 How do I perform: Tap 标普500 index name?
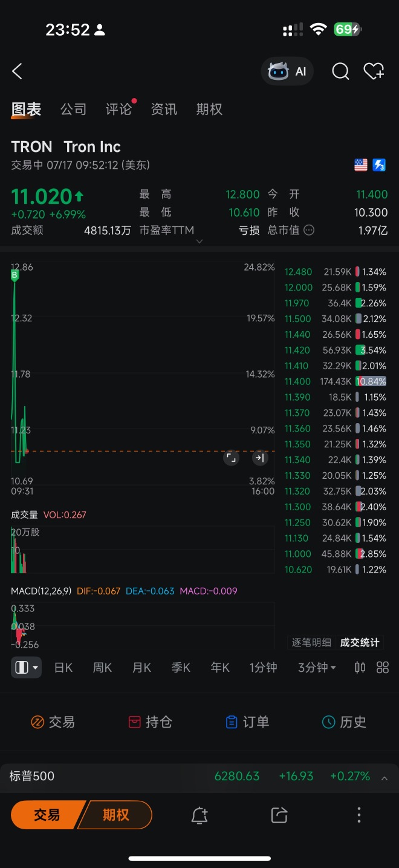[32, 776]
